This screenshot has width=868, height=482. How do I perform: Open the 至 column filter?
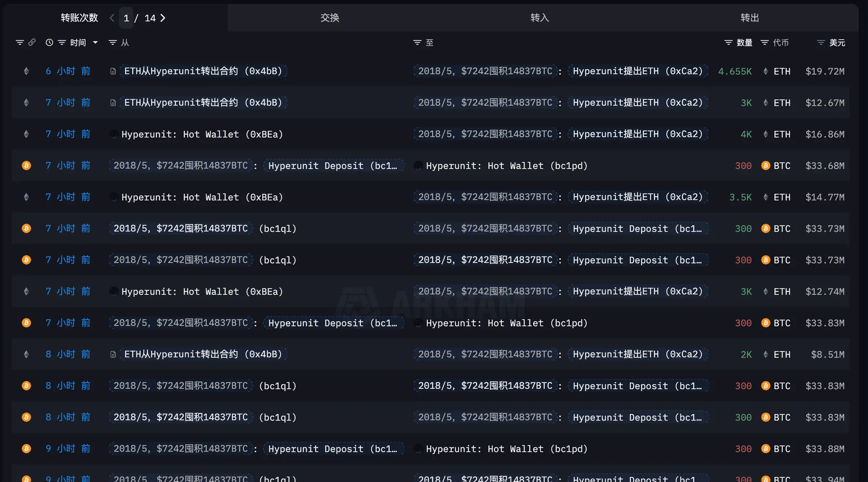417,42
